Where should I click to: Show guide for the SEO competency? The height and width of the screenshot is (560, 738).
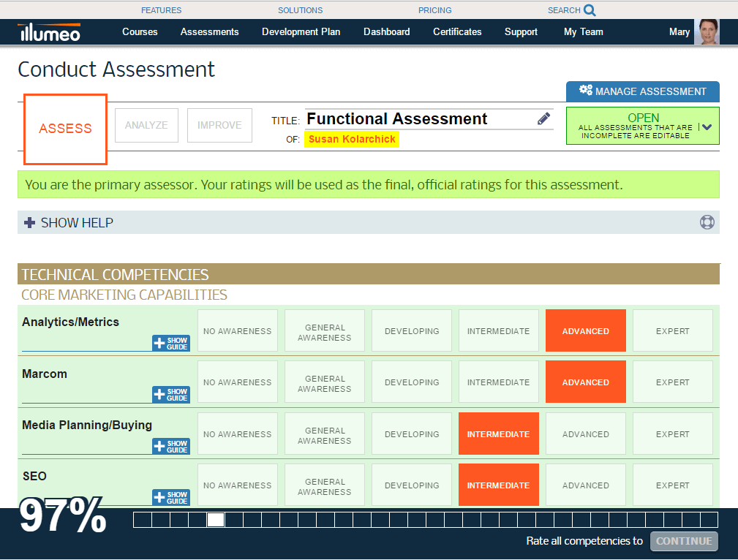click(x=170, y=497)
